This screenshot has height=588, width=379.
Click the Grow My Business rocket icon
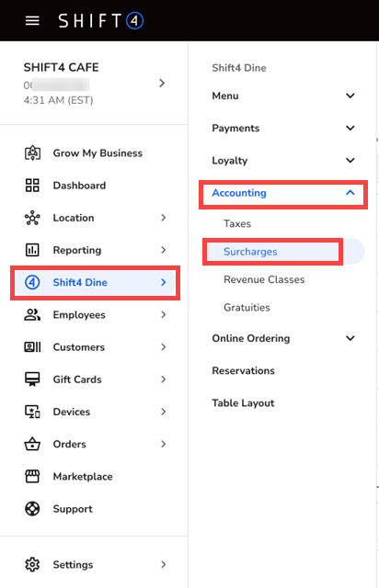tap(33, 153)
